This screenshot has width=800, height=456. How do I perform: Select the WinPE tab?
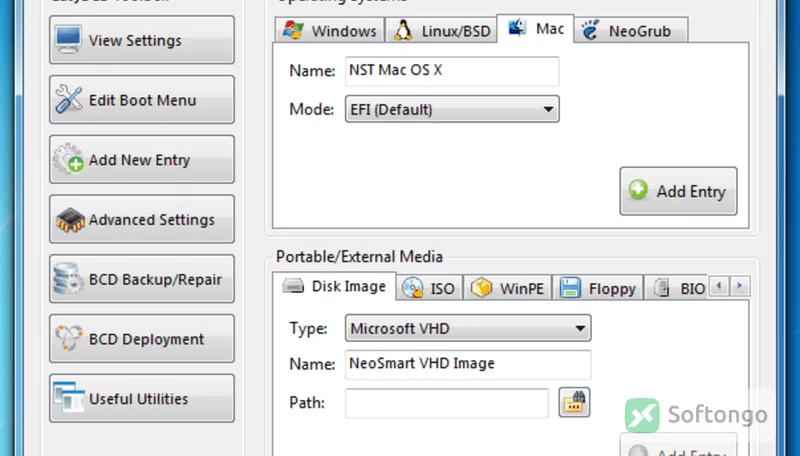click(x=508, y=288)
